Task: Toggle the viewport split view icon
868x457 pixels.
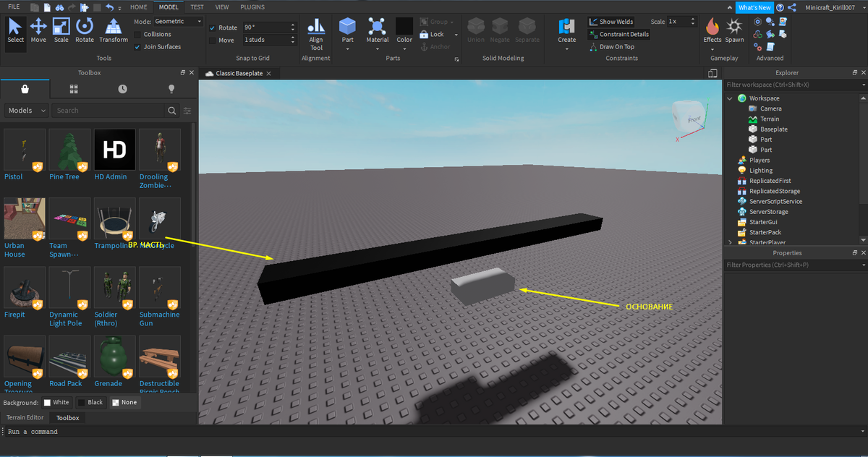Action: click(712, 74)
